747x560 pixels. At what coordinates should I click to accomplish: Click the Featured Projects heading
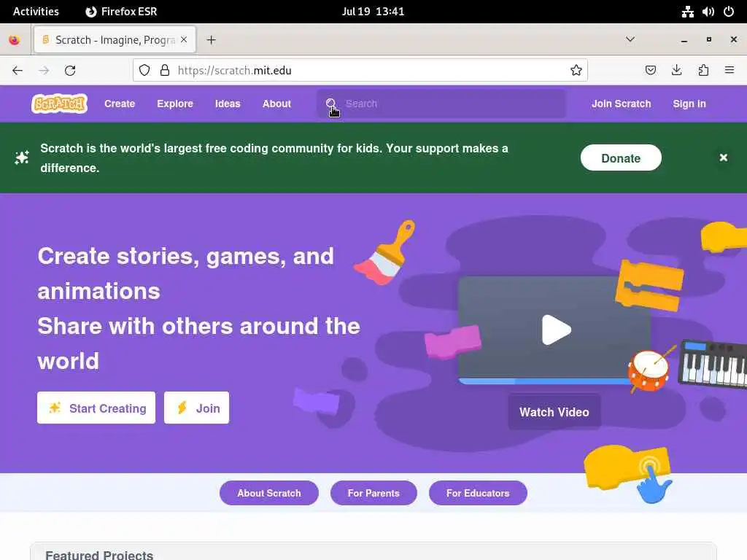pyautogui.click(x=99, y=555)
